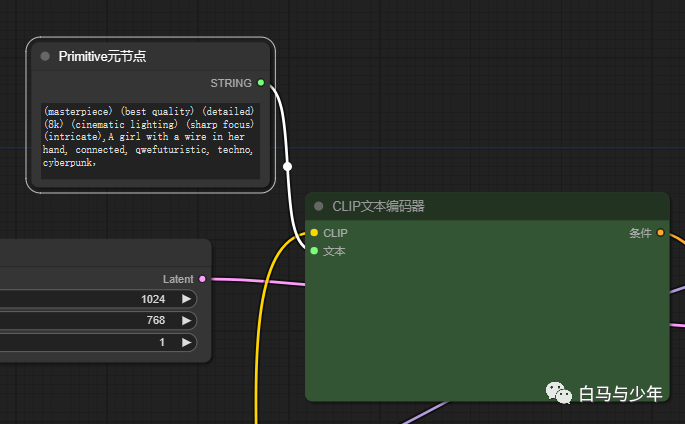The height and width of the screenshot is (424, 685).
Task: Collapse the Primitive元节点 node via its gray dot
Action: point(45,57)
